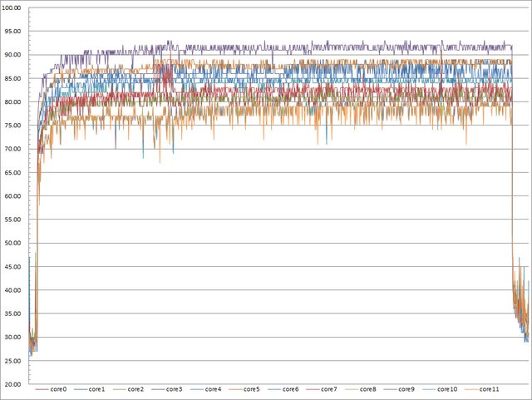Click the 50.00 y-axis label
The height and width of the screenshot is (400, 532).
click(14, 244)
